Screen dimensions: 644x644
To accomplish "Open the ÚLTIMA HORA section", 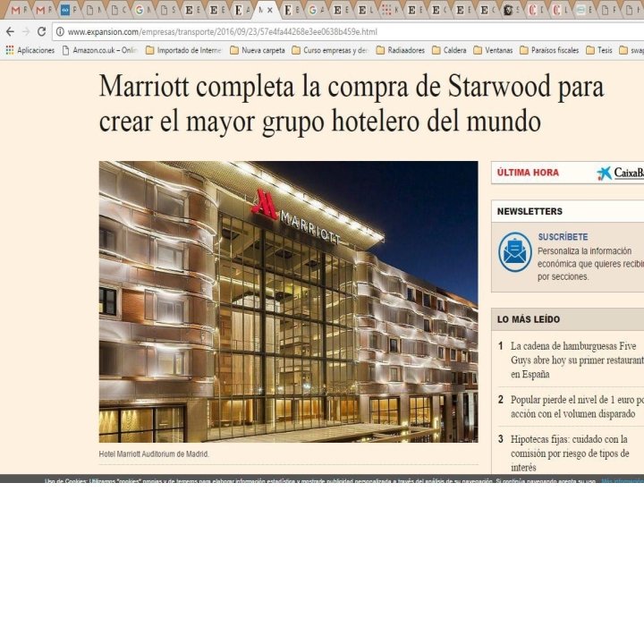I will coord(528,173).
